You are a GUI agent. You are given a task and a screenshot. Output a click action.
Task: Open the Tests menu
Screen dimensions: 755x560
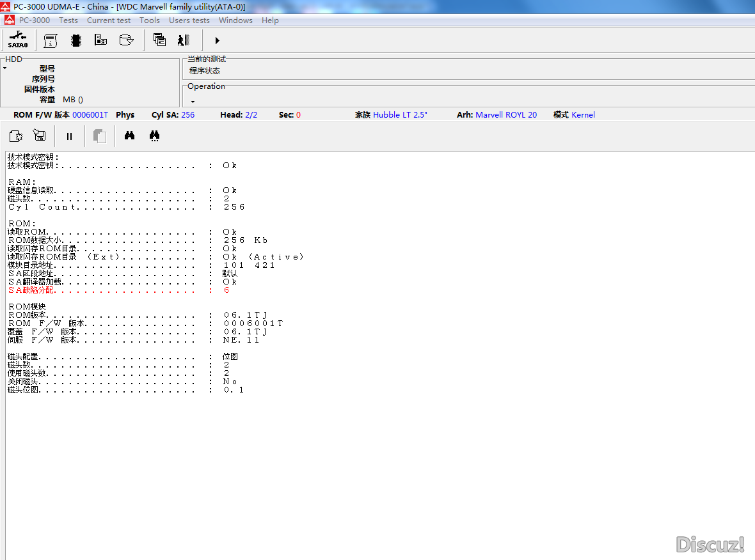(x=68, y=20)
